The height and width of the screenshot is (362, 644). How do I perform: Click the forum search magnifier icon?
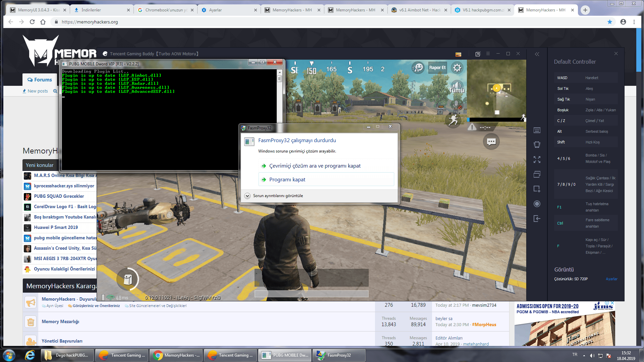[x=55, y=91]
